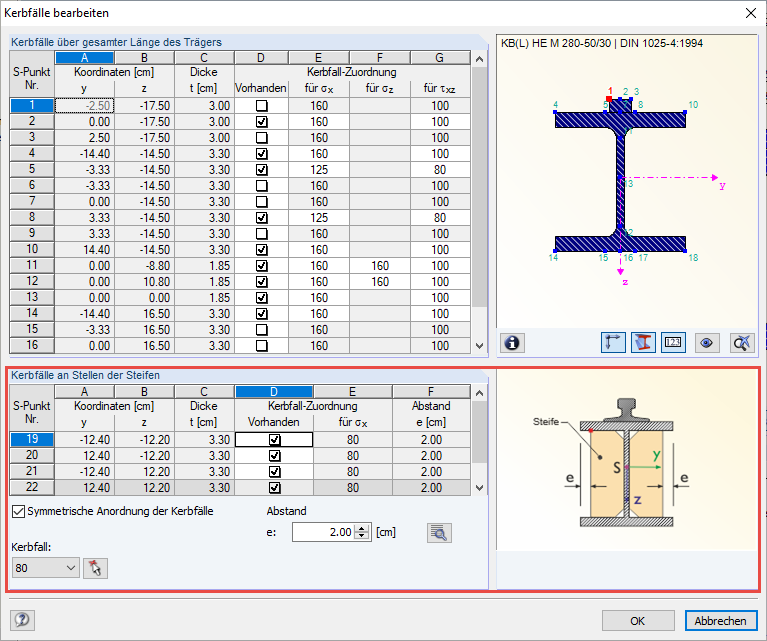767x641 pixels.
Task: Toggle the numbering display icon labeled 123
Action: (673, 343)
